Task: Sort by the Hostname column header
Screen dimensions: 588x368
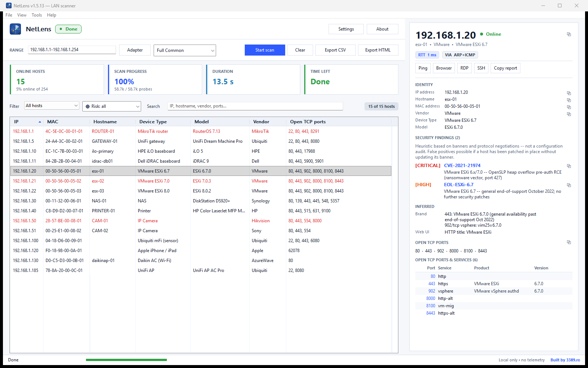Action: 112,122
